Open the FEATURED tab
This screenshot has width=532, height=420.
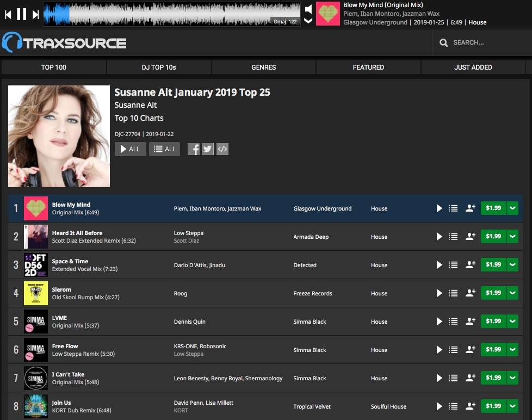(368, 67)
